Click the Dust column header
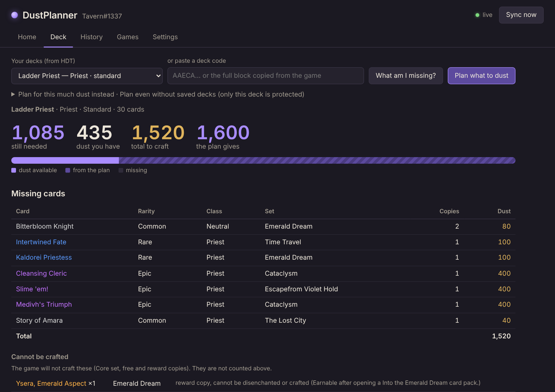Screen dimensions: 555x392 tap(504, 211)
